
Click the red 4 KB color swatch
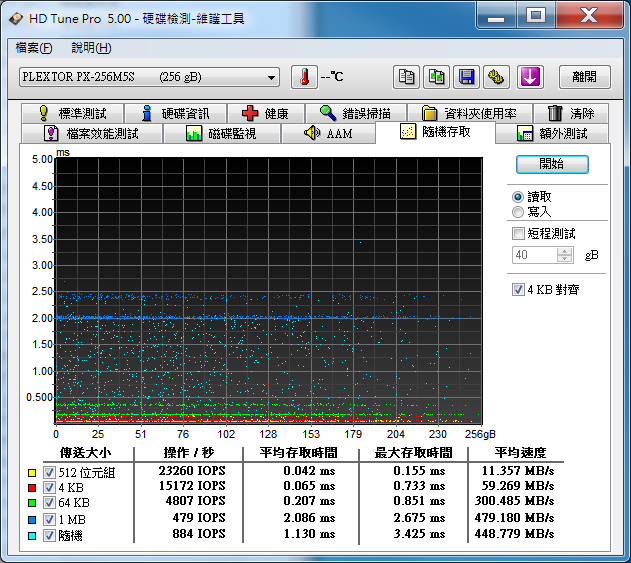[x=32, y=488]
